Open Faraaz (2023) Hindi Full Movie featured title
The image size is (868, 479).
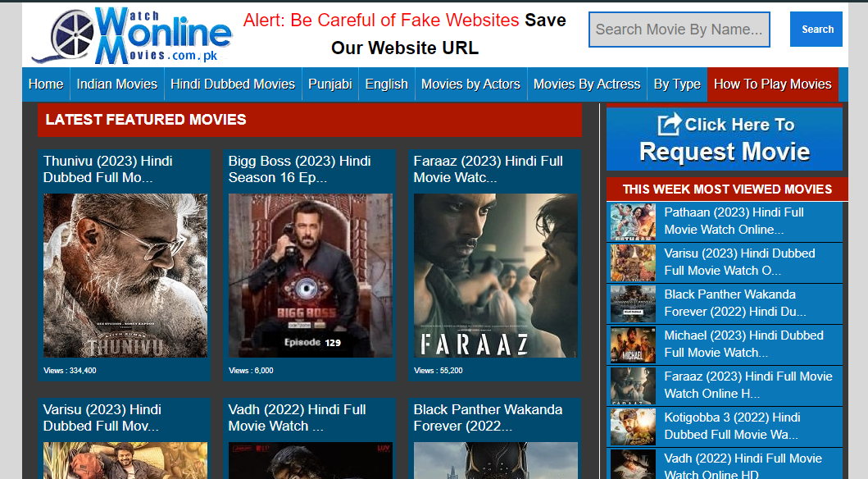(x=489, y=169)
